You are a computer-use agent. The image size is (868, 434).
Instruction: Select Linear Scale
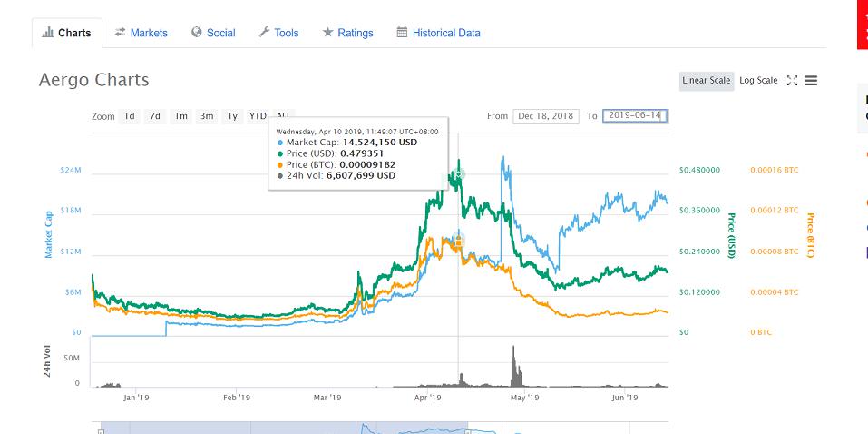point(707,81)
